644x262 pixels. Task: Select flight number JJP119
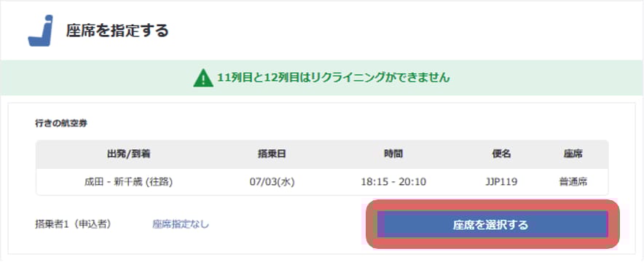pos(501,182)
